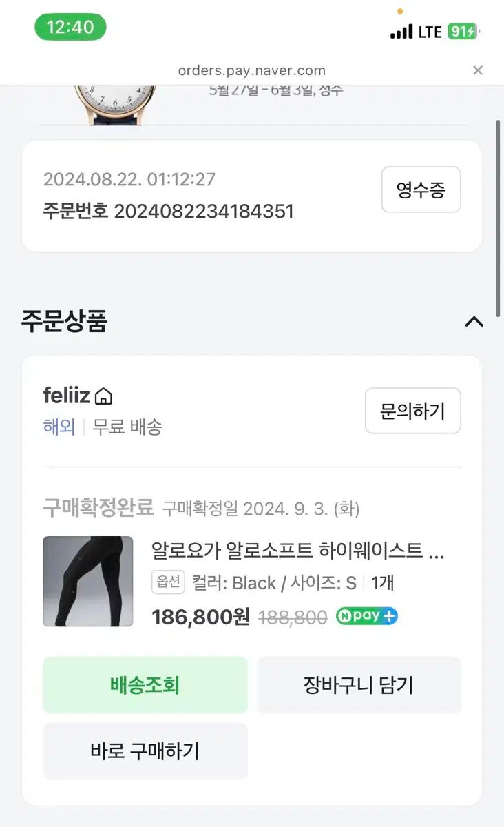Tap the home icon next to feliiz
Screen dimensions: 504x827
103,396
